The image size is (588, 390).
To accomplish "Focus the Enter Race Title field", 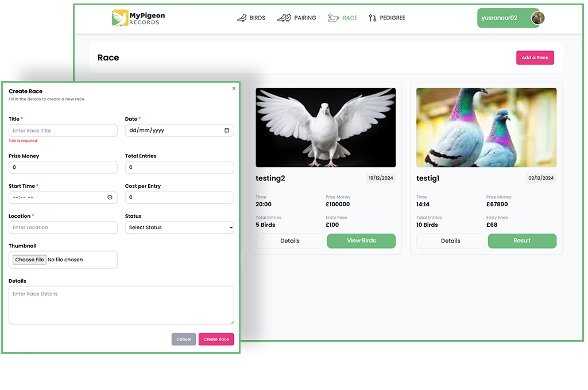I will click(63, 130).
